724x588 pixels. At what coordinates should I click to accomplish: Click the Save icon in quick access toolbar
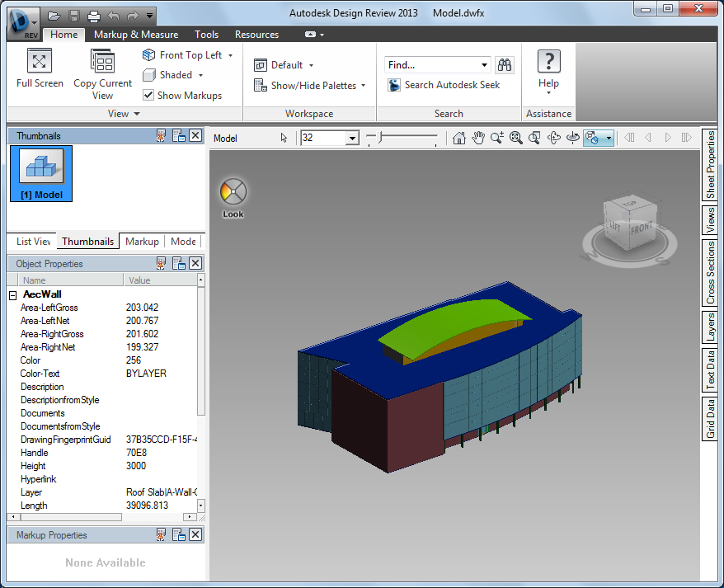pos(74,16)
